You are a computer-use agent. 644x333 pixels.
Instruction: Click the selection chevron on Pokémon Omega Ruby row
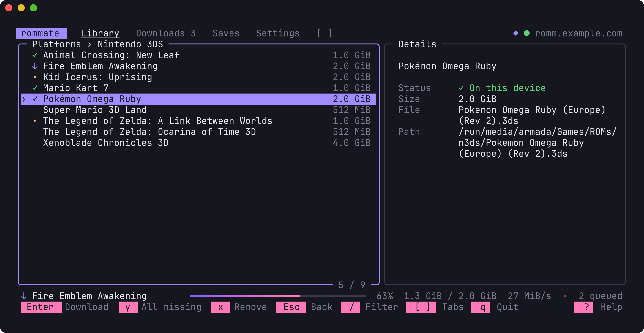click(24, 99)
